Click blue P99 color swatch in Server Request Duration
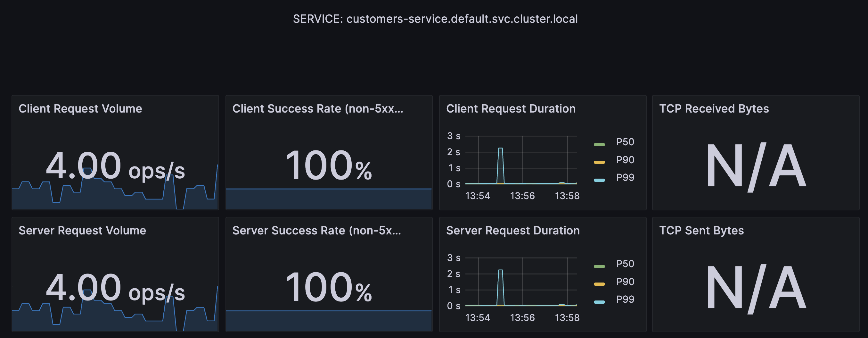 pos(600,302)
